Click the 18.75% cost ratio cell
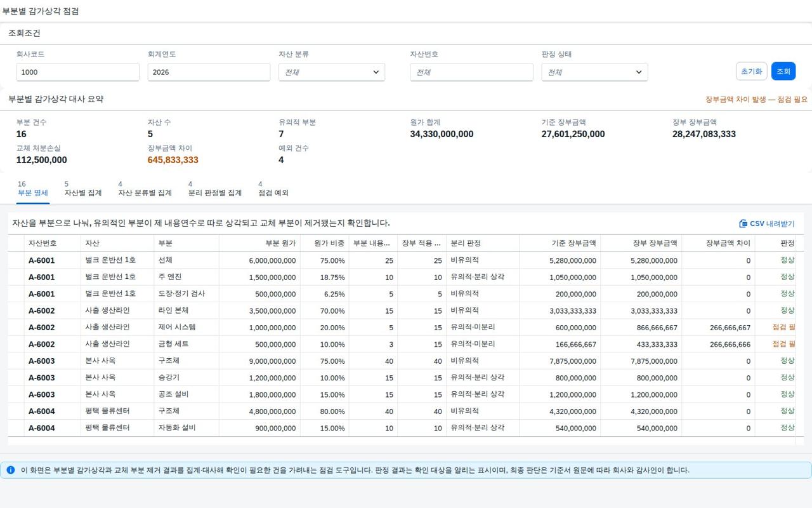Screen dimensions: 812x508 332,277
